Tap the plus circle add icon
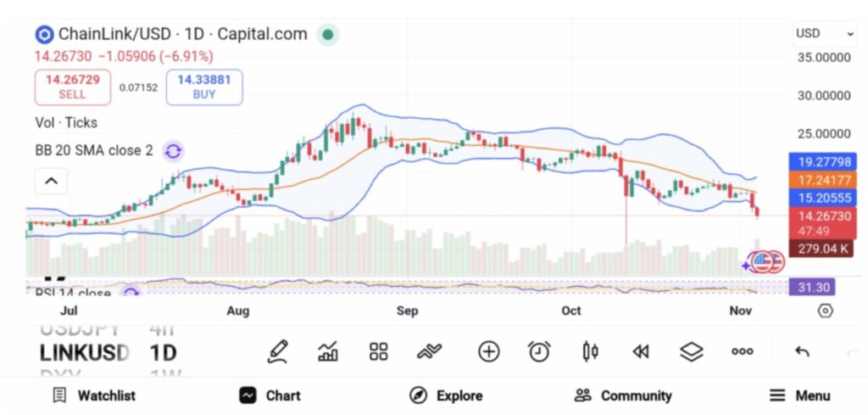The image size is (868, 415). pyautogui.click(x=488, y=351)
